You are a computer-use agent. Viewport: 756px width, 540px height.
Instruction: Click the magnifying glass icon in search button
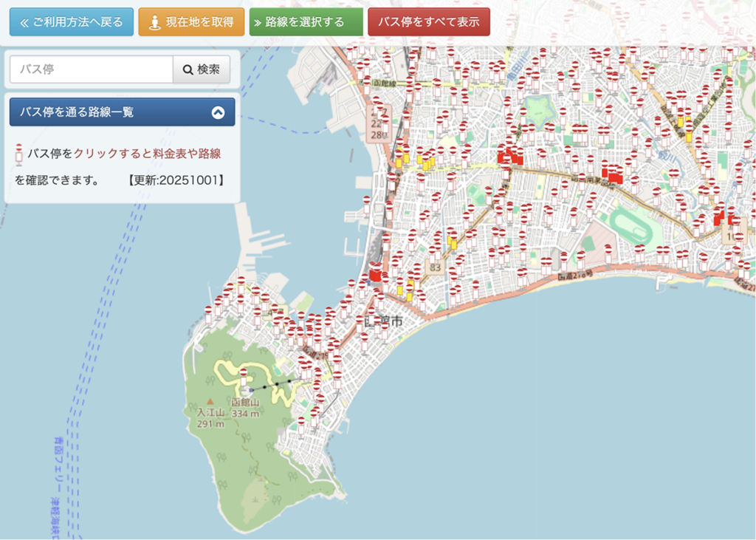[x=188, y=69]
